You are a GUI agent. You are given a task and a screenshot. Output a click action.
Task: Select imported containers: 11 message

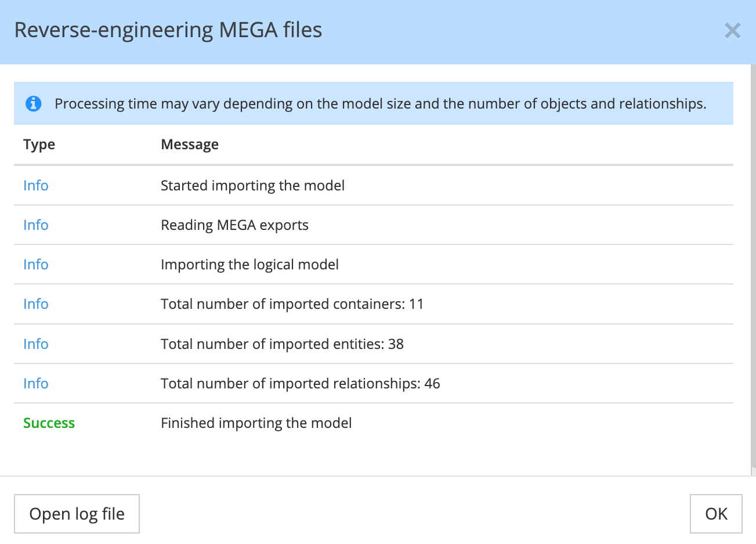click(x=292, y=304)
